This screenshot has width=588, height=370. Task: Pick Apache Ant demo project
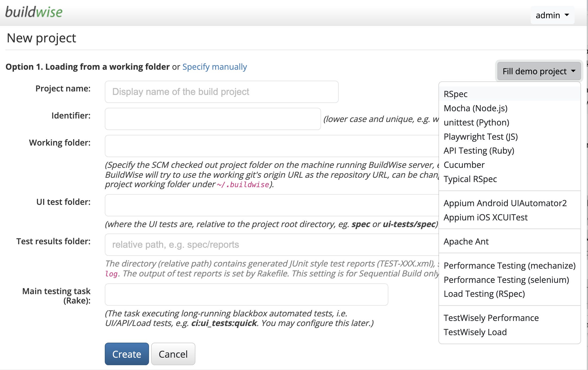click(466, 242)
